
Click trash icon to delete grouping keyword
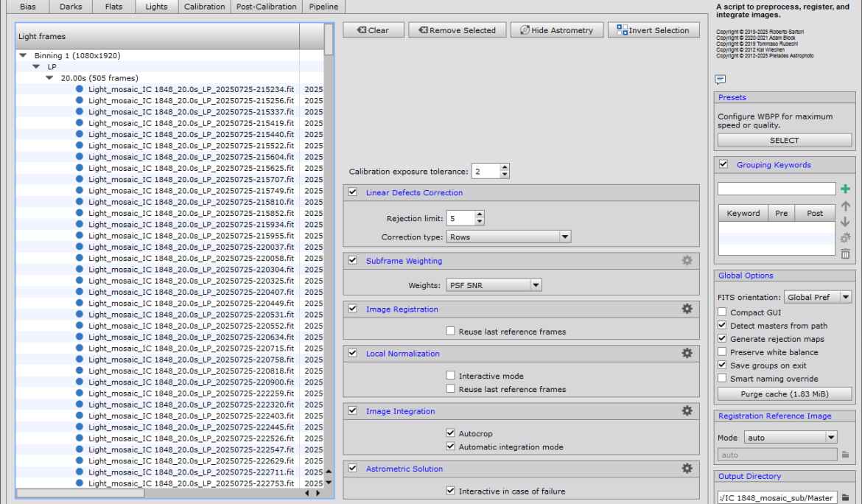click(x=845, y=254)
